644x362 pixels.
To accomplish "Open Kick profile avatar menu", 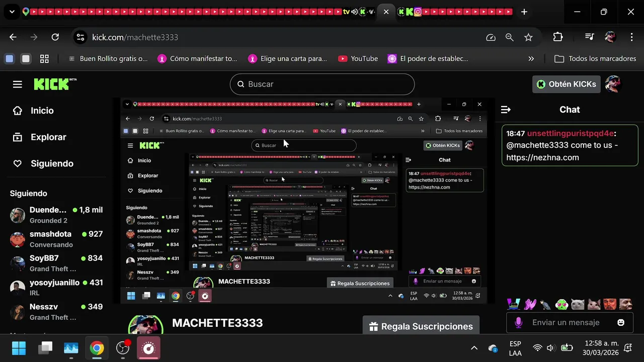I will pyautogui.click(x=613, y=84).
